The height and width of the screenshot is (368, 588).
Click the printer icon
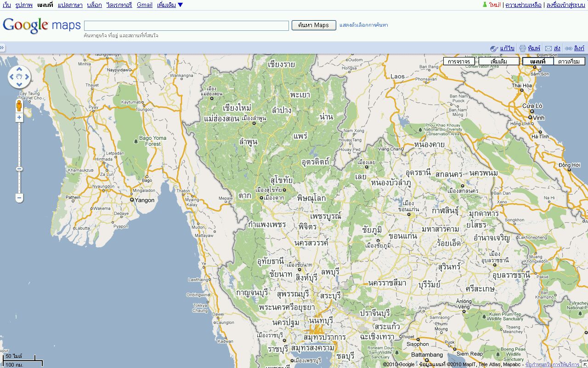coord(523,48)
